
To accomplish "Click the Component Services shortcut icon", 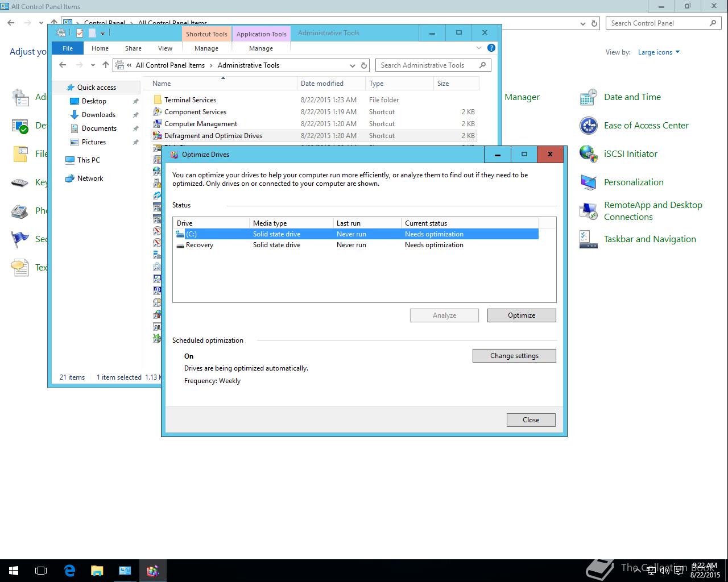I will [x=158, y=112].
